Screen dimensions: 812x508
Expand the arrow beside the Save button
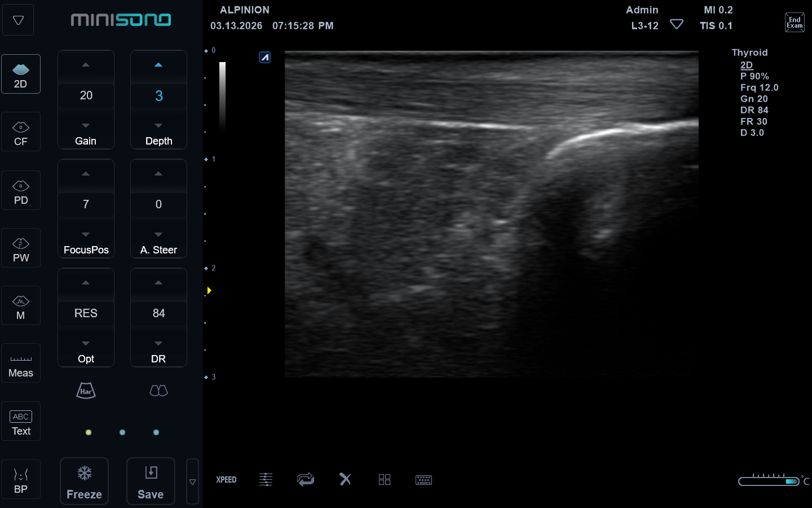(x=192, y=481)
